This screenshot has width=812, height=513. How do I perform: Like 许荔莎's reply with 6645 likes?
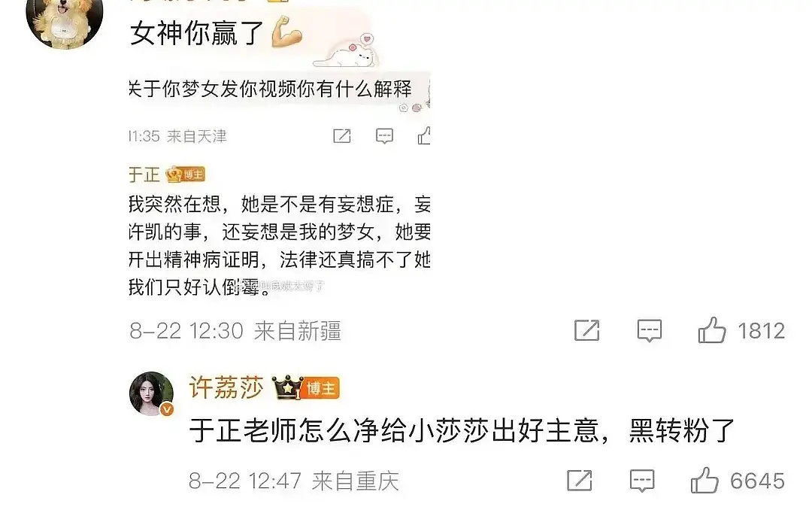click(x=704, y=481)
